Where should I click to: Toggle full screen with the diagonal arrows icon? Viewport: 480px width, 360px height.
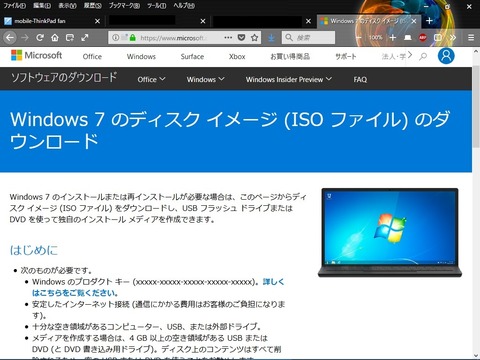(x=85, y=38)
